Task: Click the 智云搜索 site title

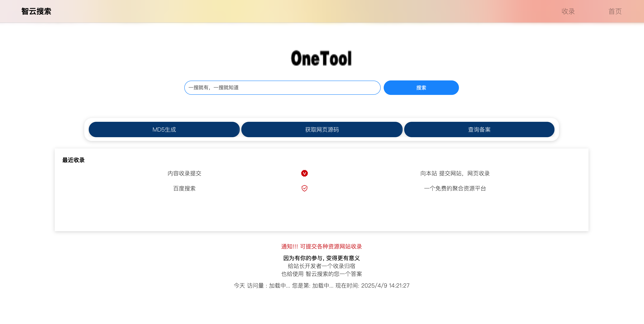Action: pos(36,11)
